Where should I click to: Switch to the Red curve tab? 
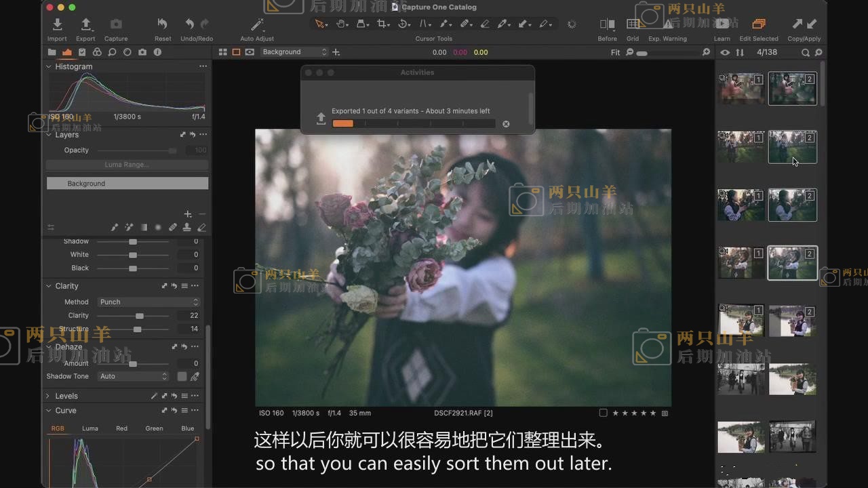click(121, 428)
